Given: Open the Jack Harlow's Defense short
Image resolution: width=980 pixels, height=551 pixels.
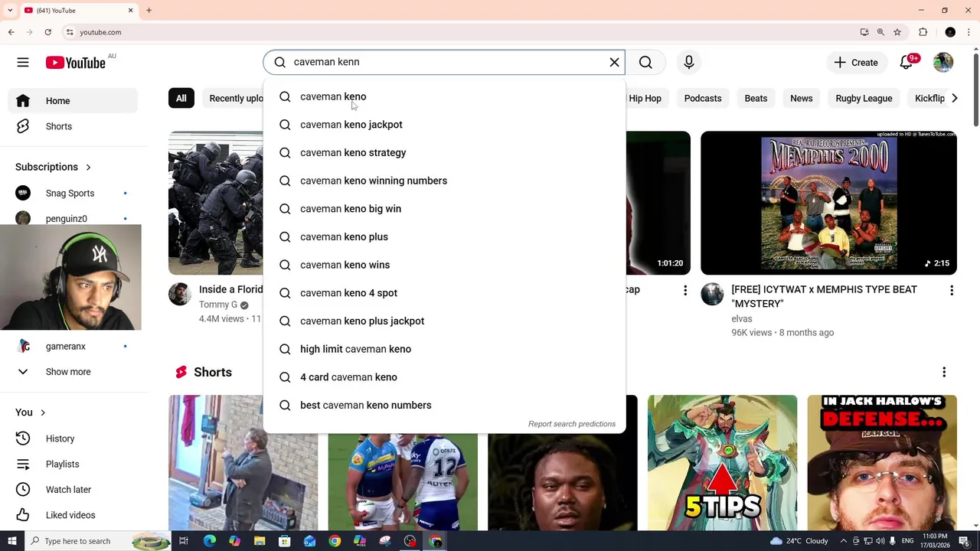Looking at the screenshot, I should (x=882, y=462).
